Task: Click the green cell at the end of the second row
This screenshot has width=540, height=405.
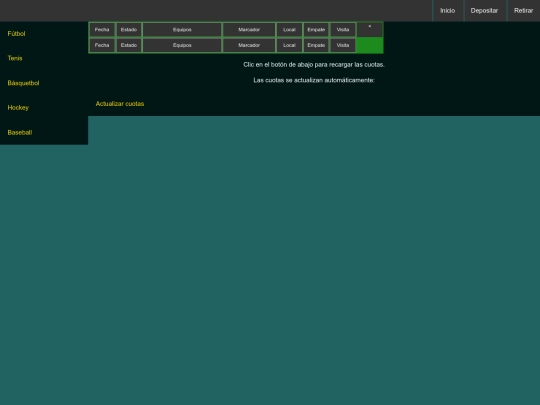Action: pyautogui.click(x=370, y=45)
